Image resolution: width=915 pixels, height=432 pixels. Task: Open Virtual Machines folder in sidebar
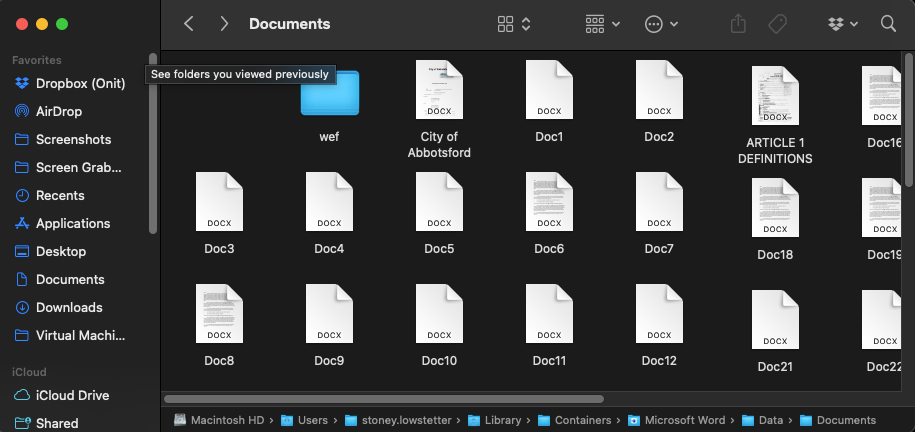[70, 336]
